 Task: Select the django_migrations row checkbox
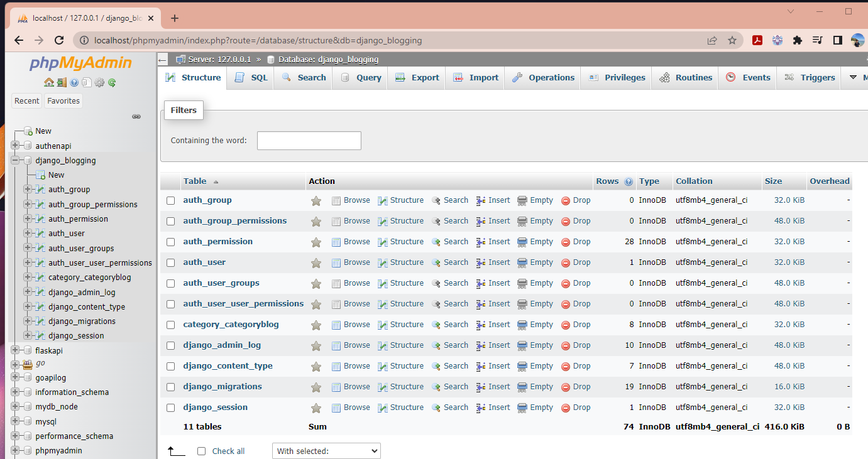pyautogui.click(x=170, y=387)
